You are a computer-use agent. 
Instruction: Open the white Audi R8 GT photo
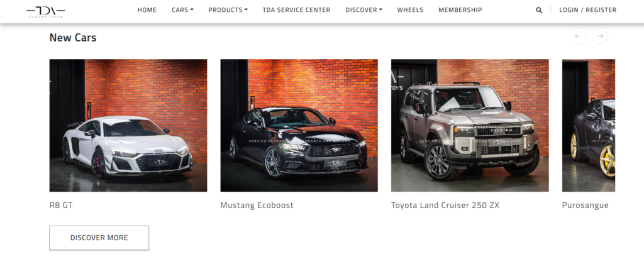[x=128, y=126]
